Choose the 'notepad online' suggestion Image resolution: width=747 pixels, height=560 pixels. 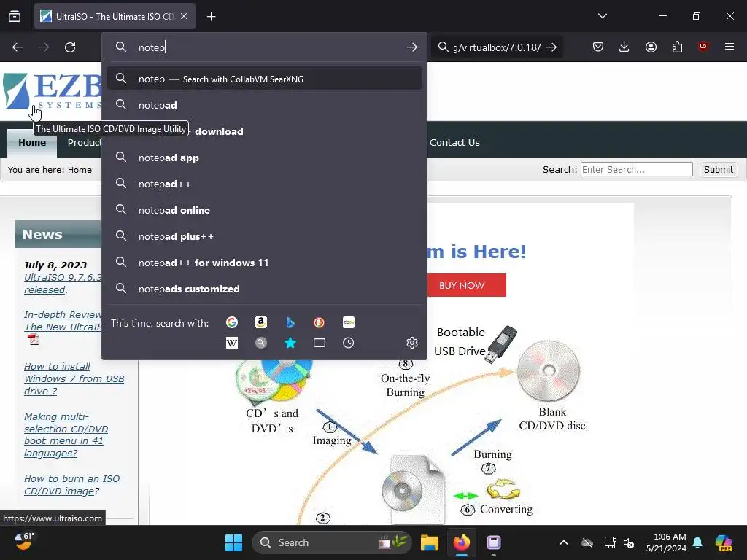264,210
